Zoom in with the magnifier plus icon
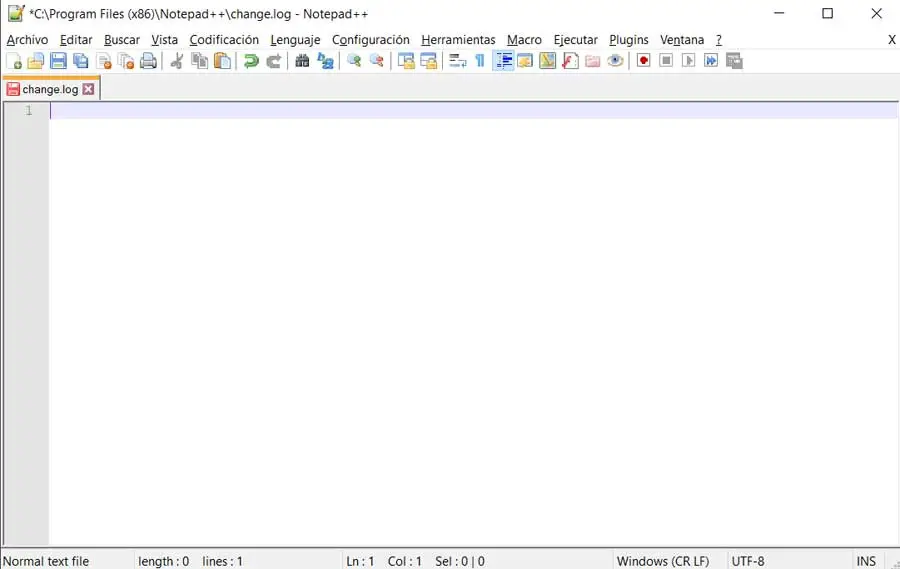This screenshot has width=900, height=569. click(354, 61)
